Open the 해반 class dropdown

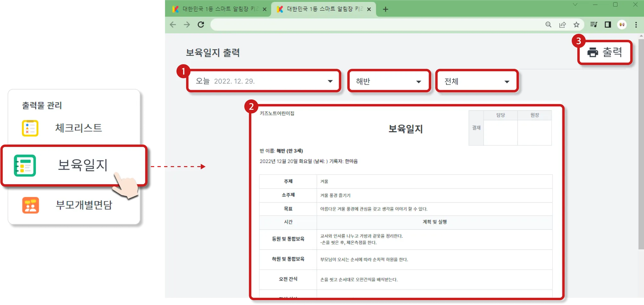click(x=389, y=81)
